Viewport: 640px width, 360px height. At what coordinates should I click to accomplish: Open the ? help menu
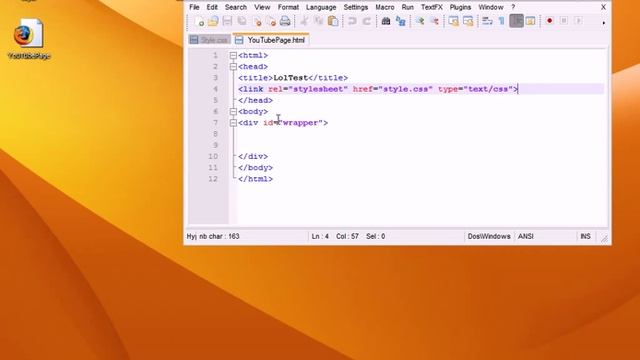(513, 7)
